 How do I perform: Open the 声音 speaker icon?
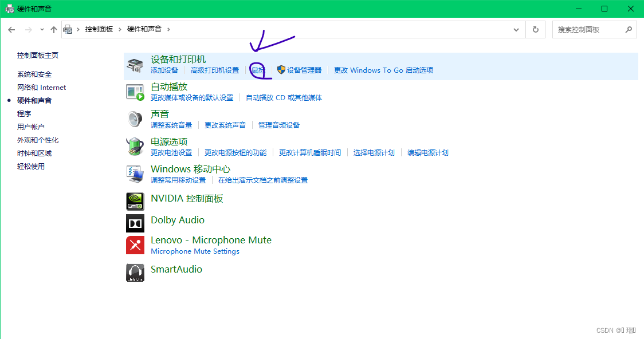(x=135, y=120)
